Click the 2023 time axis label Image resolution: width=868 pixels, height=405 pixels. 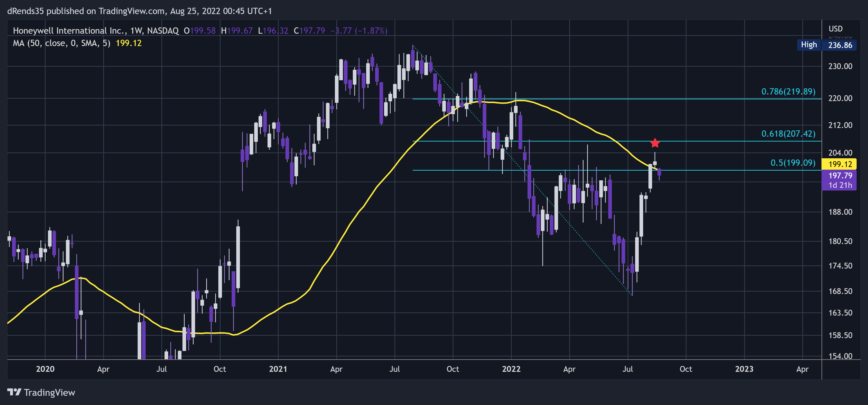click(x=744, y=369)
